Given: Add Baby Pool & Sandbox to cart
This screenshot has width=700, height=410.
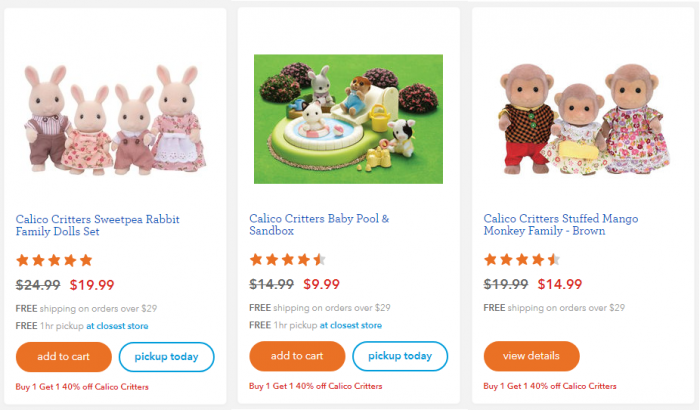Looking at the screenshot, I should point(296,357).
